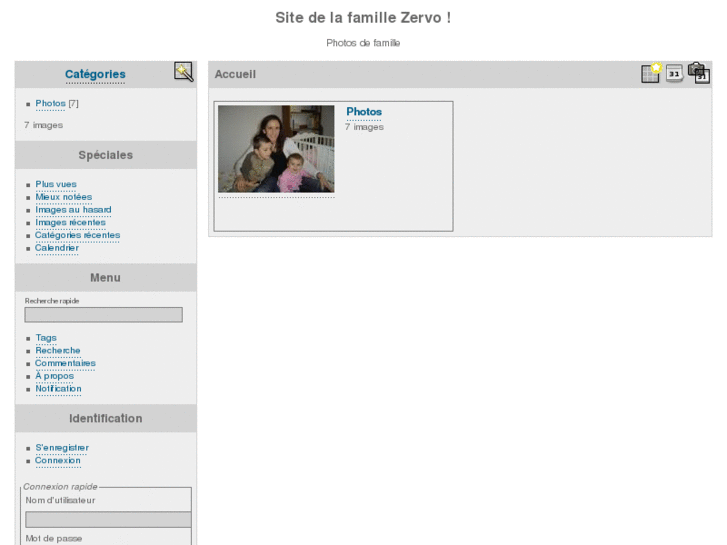727x545 pixels.
Task: Click the Menu section heading
Action: (105, 278)
